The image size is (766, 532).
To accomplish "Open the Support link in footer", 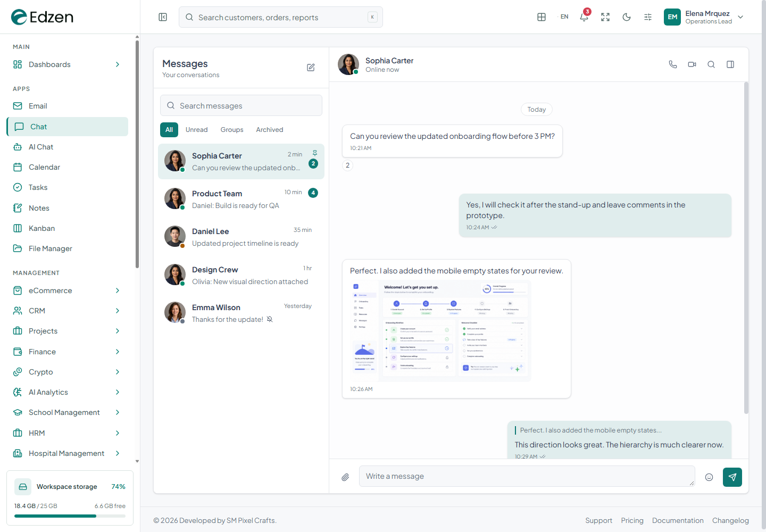I will tap(599, 520).
